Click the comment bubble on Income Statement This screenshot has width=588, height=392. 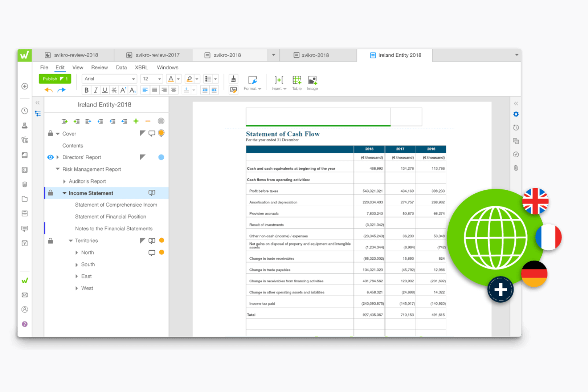(152, 193)
